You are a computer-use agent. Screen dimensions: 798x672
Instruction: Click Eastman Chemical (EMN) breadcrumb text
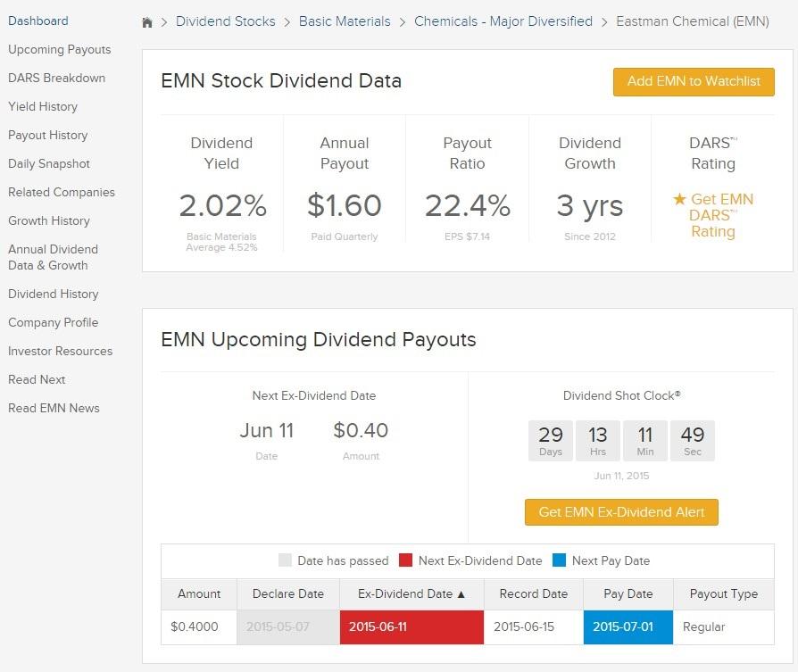(x=692, y=21)
